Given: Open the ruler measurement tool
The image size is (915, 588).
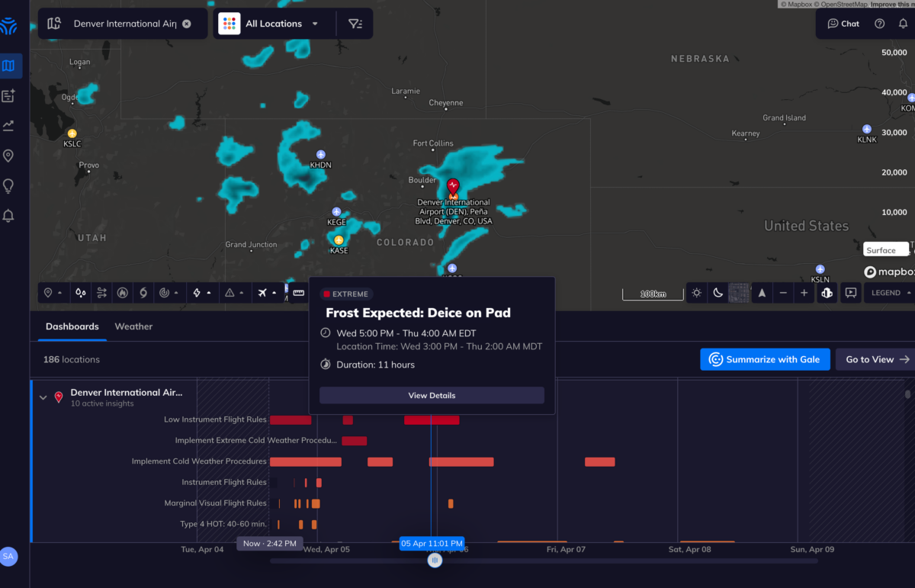Looking at the screenshot, I should click(x=299, y=293).
